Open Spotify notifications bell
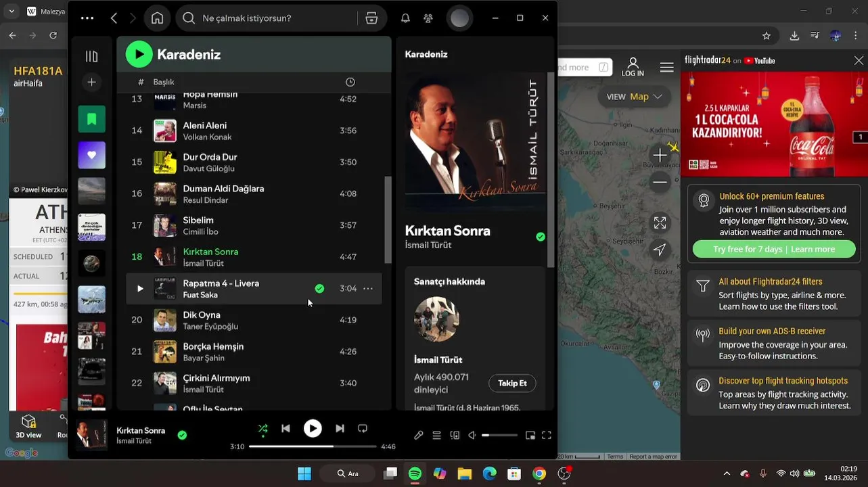The width and height of the screenshot is (868, 487). click(x=405, y=18)
